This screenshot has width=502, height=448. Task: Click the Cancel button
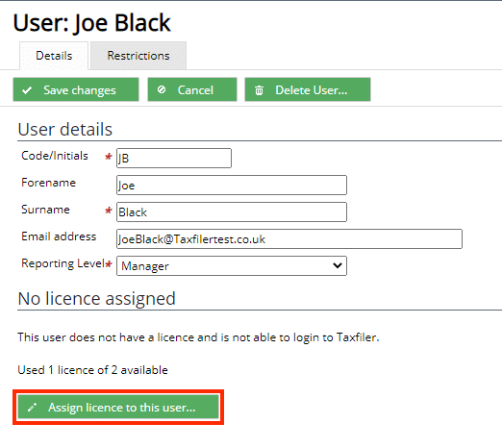pos(192,89)
